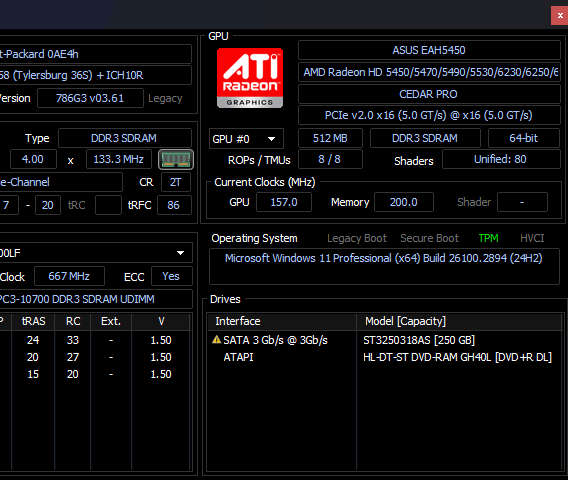Click the PCIe v2.0 x16 bus field

click(x=429, y=115)
